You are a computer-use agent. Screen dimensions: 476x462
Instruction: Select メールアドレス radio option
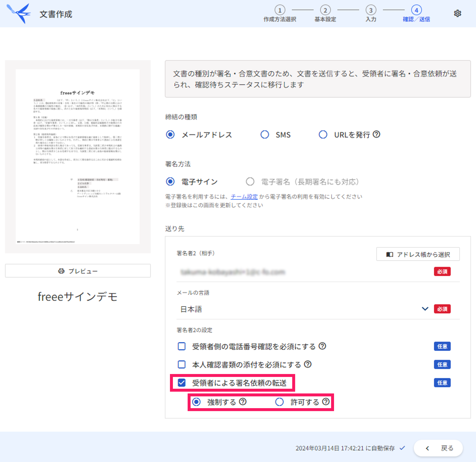point(170,135)
